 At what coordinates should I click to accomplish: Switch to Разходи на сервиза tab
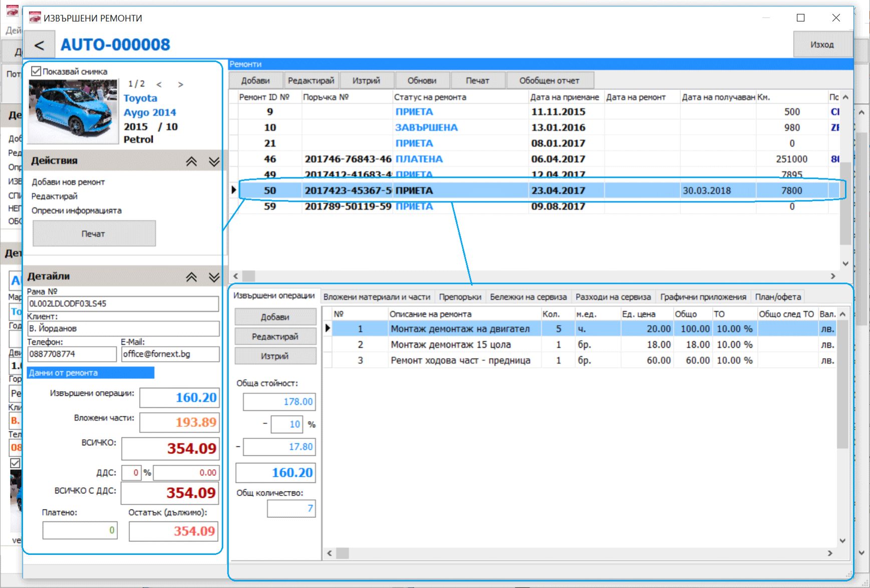(613, 297)
